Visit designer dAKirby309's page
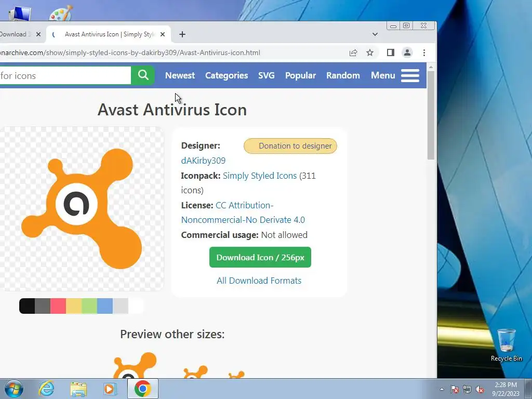Image resolution: width=532 pixels, height=399 pixels. coord(203,161)
